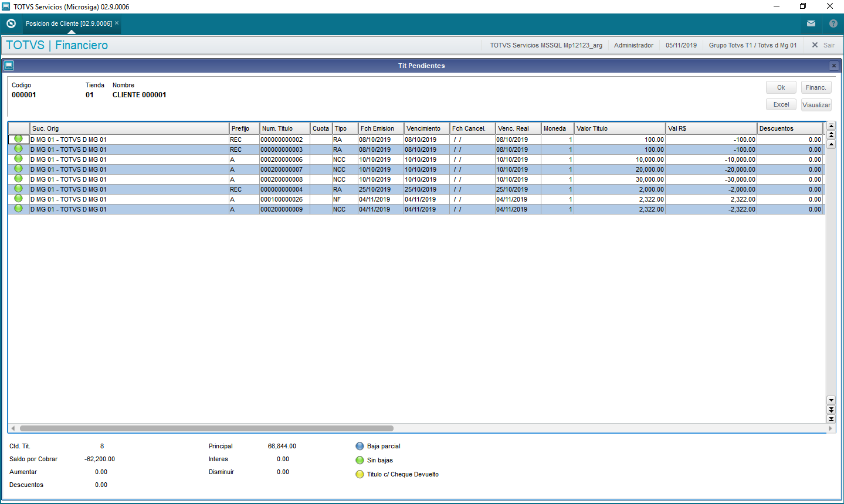Click the Descuentos column header

tap(789, 128)
